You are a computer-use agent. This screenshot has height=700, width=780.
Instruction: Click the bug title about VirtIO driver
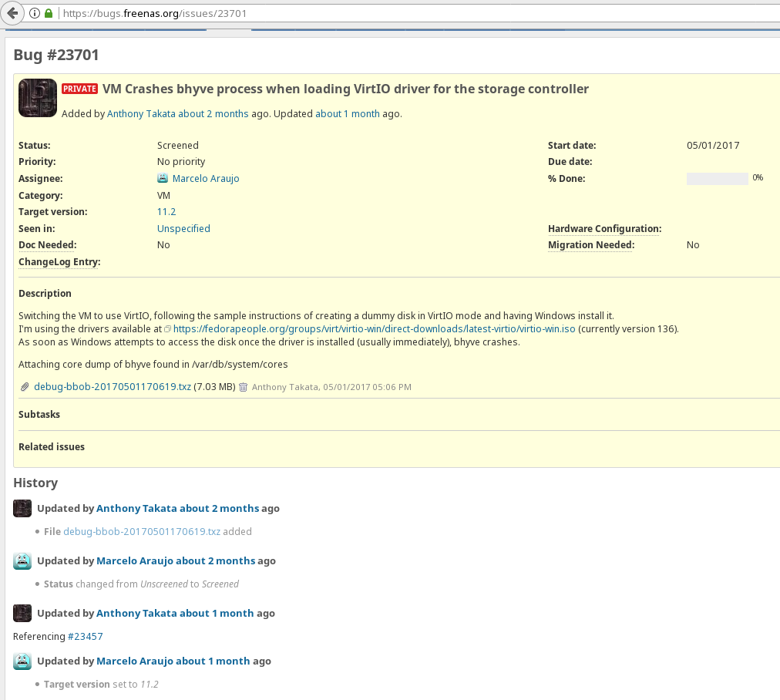(345, 89)
